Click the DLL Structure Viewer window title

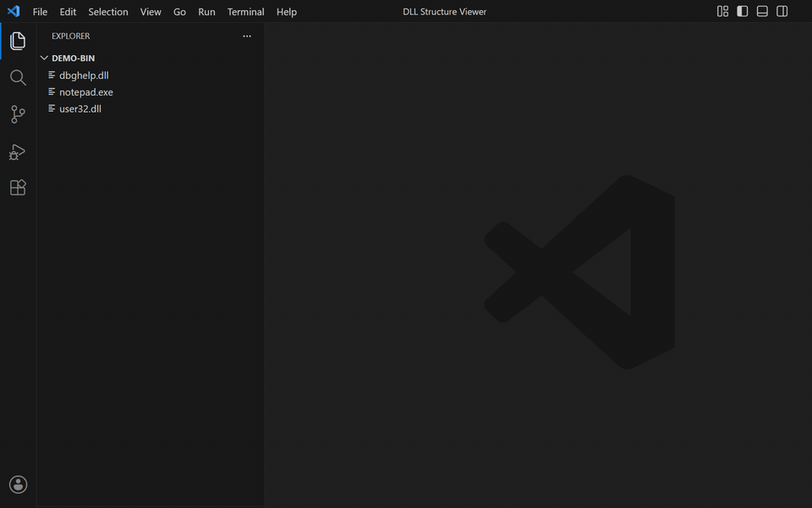coord(444,11)
